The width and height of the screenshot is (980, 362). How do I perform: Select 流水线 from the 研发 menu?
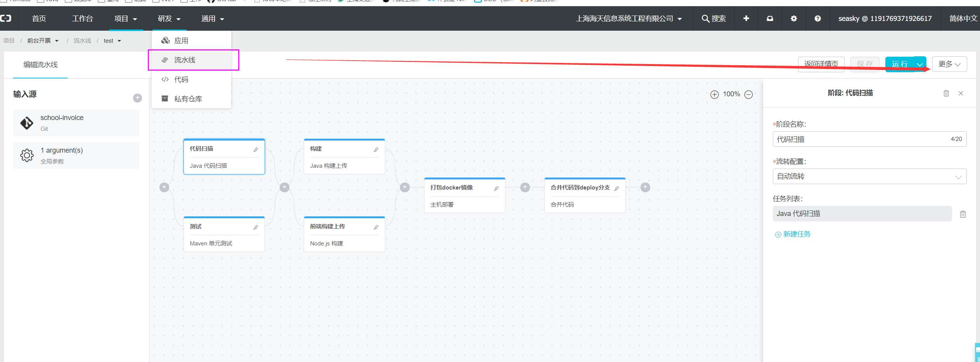coord(192,60)
